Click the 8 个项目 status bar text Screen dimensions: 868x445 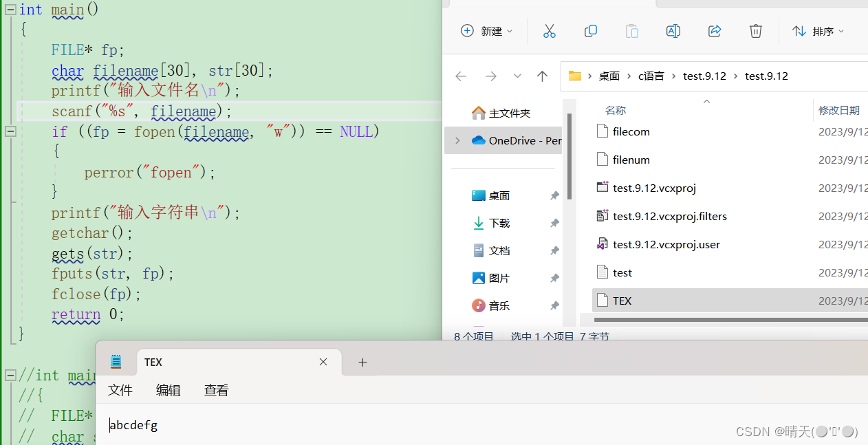(x=474, y=336)
